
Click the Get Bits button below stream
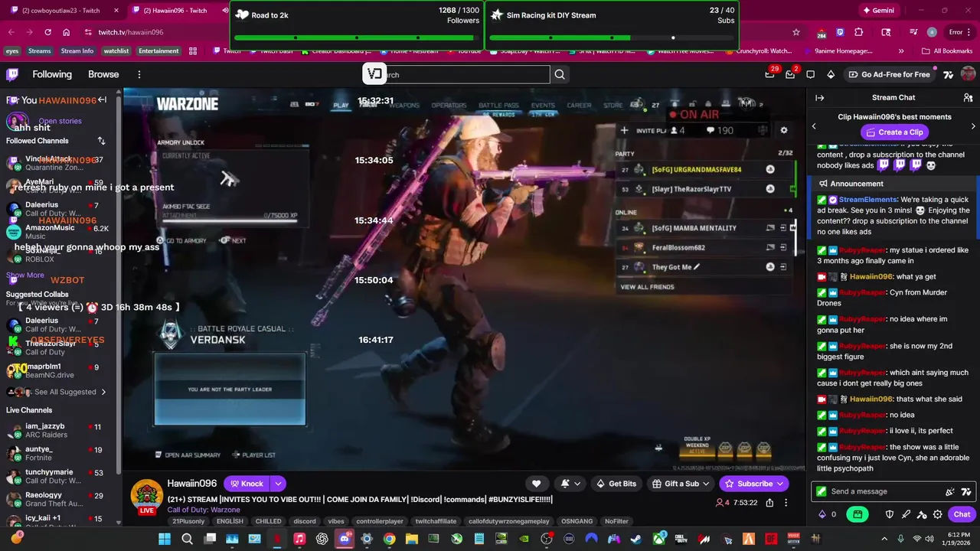tap(616, 484)
